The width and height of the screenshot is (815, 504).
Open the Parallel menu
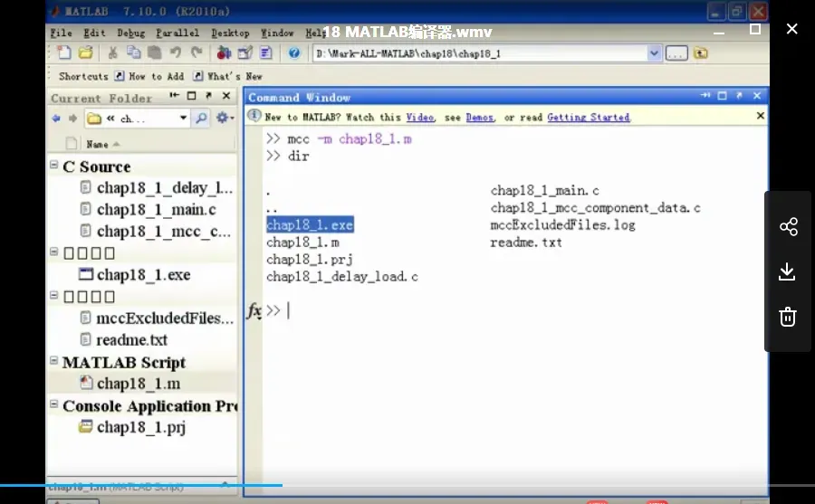click(x=177, y=33)
